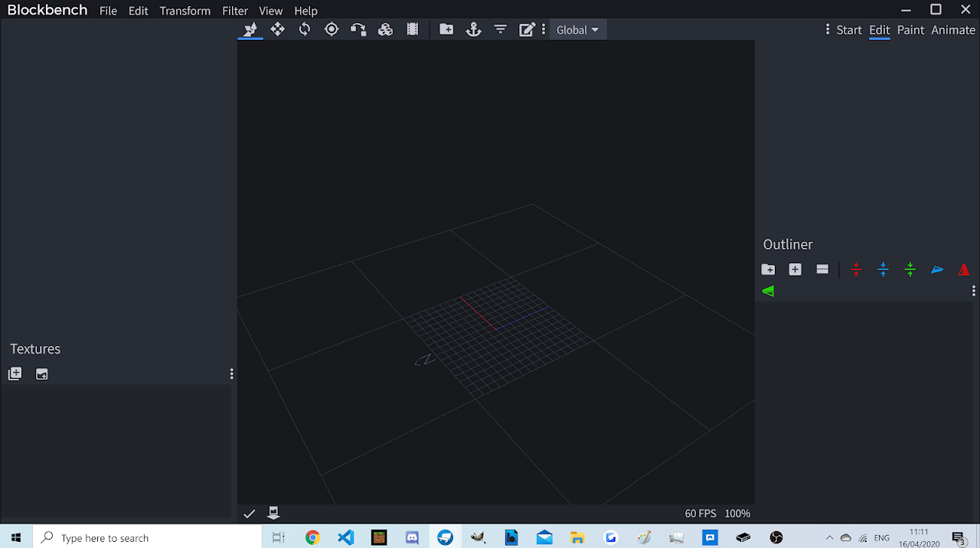
Task: Expand the Outliner toolbar three-dot menu
Action: tap(973, 291)
